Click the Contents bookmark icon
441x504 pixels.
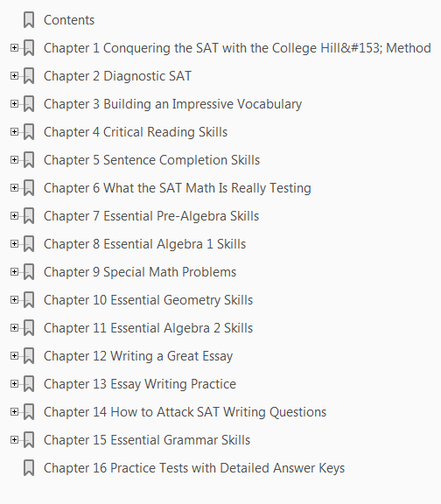click(x=29, y=20)
